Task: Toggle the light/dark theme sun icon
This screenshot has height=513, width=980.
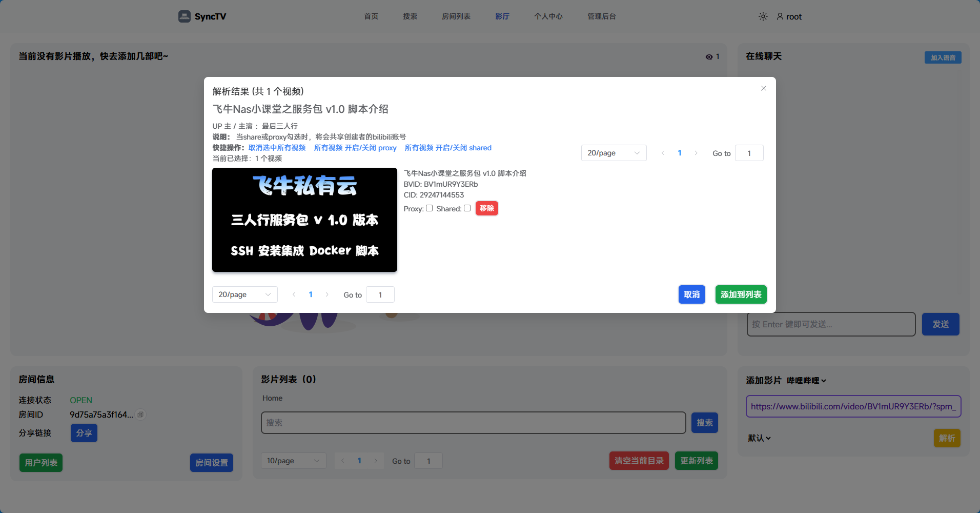Action: pyautogui.click(x=763, y=16)
